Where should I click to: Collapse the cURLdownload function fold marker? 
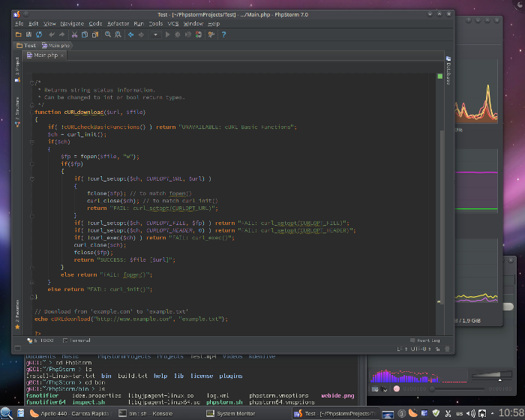pos(32,112)
